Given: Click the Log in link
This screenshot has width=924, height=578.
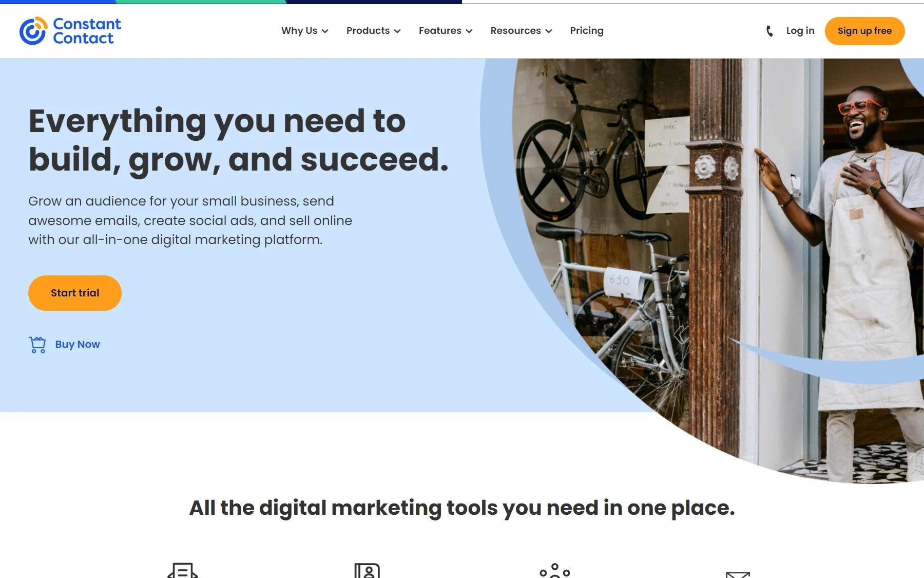Looking at the screenshot, I should [x=800, y=31].
